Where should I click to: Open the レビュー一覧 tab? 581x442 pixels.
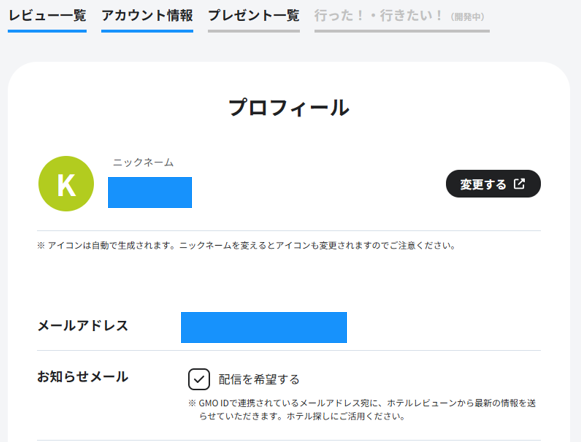coord(47,16)
